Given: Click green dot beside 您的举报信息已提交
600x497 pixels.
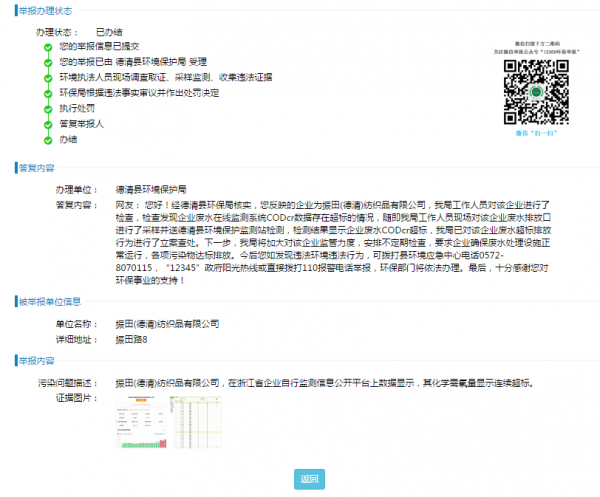Looking at the screenshot, I should [x=47, y=47].
